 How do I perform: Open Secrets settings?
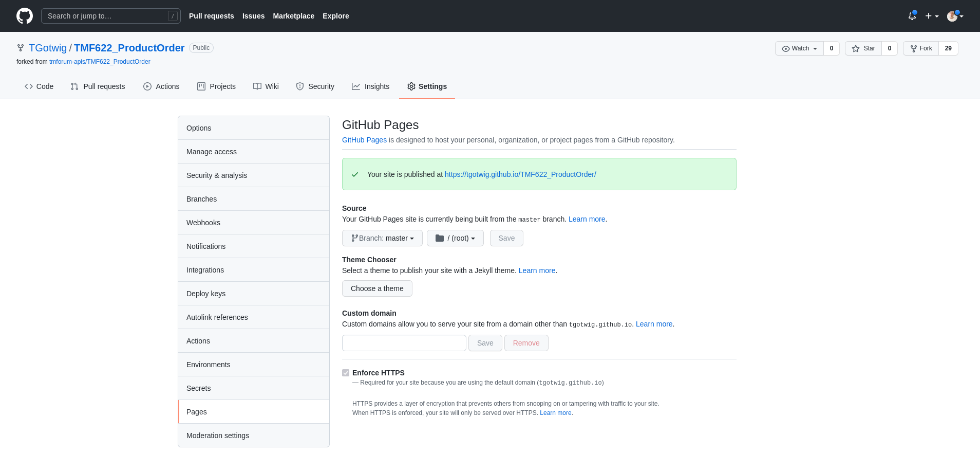pyautogui.click(x=254, y=388)
